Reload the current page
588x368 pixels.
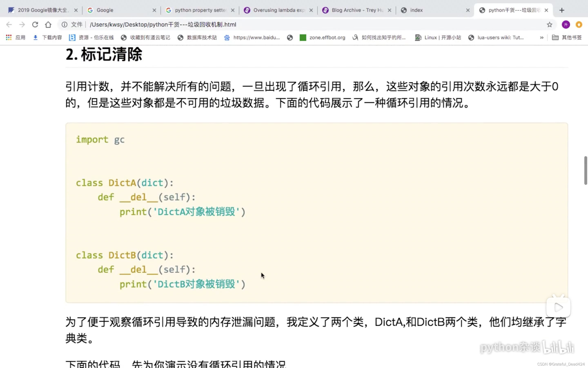point(35,25)
